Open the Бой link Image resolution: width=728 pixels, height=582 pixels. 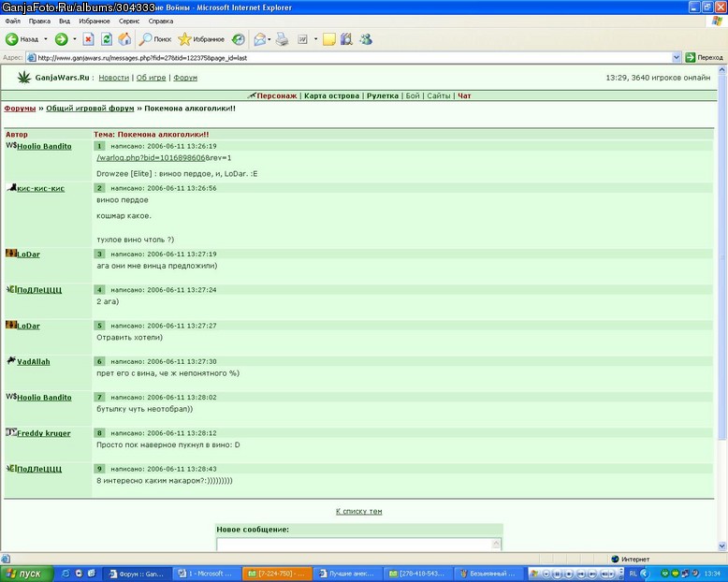[x=413, y=95]
